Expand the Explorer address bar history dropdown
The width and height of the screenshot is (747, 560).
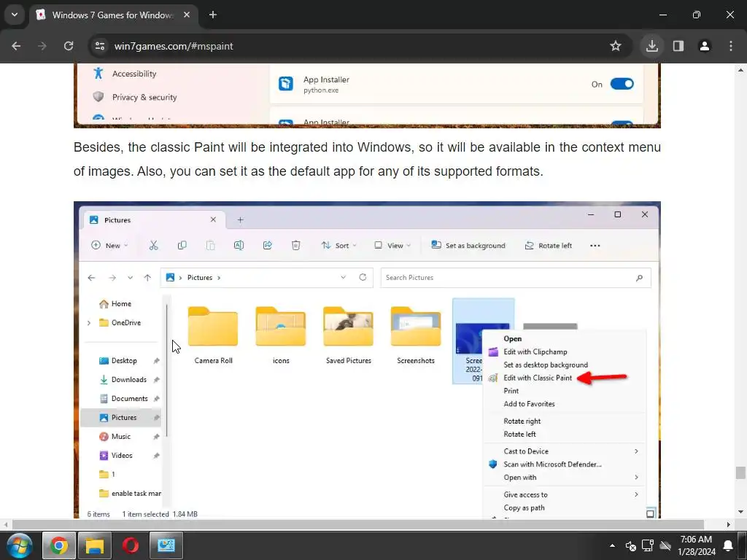point(343,277)
